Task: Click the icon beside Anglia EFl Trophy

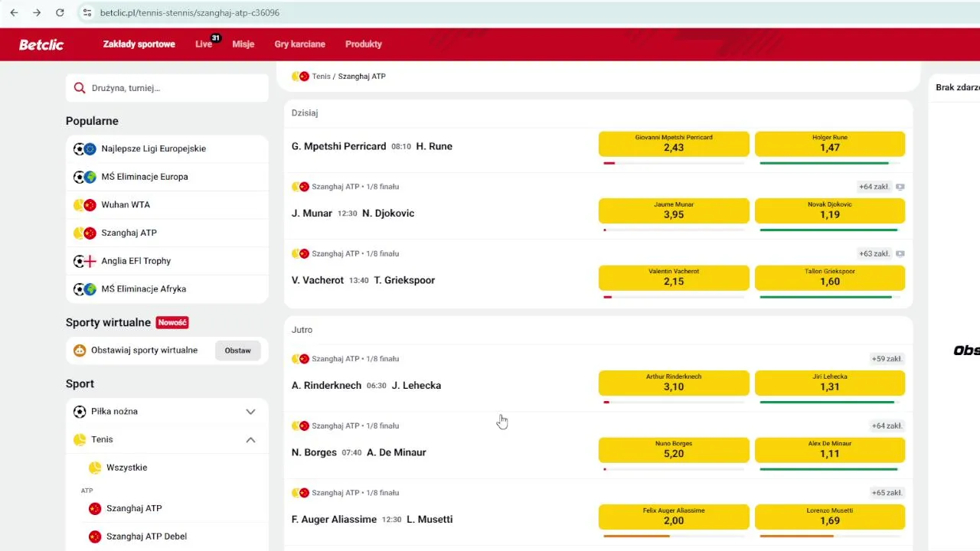Action: (84, 261)
